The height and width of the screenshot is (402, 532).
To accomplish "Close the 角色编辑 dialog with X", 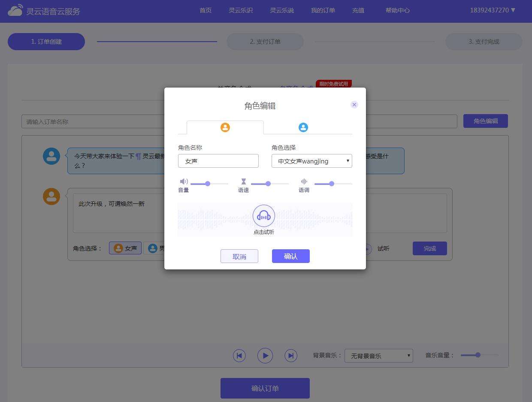I will 354,105.
